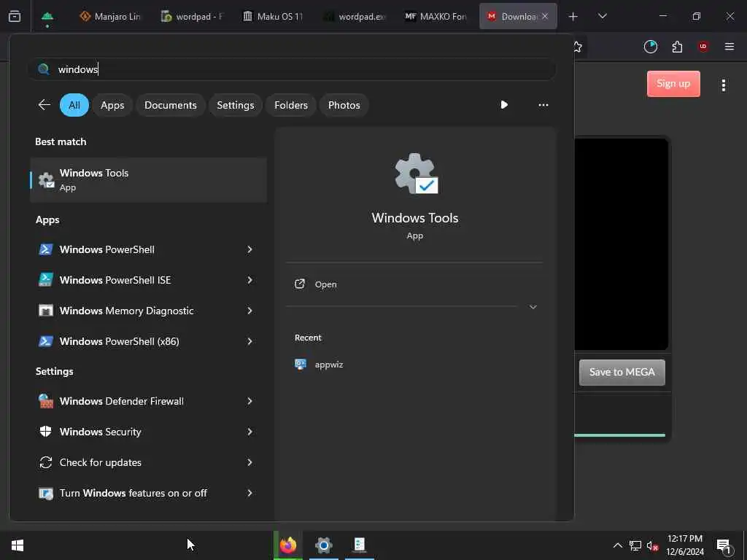Image resolution: width=747 pixels, height=560 pixels.
Task: Go back with the left arrow
Action: click(x=44, y=105)
